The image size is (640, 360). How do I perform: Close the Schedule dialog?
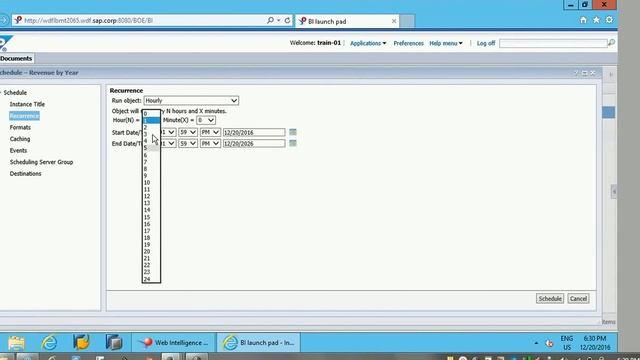[x=593, y=73]
